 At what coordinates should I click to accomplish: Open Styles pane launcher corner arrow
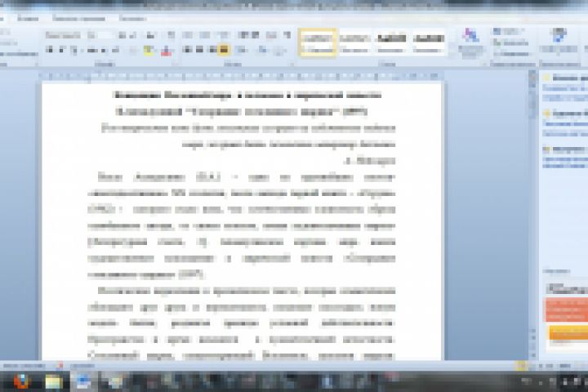(x=484, y=65)
